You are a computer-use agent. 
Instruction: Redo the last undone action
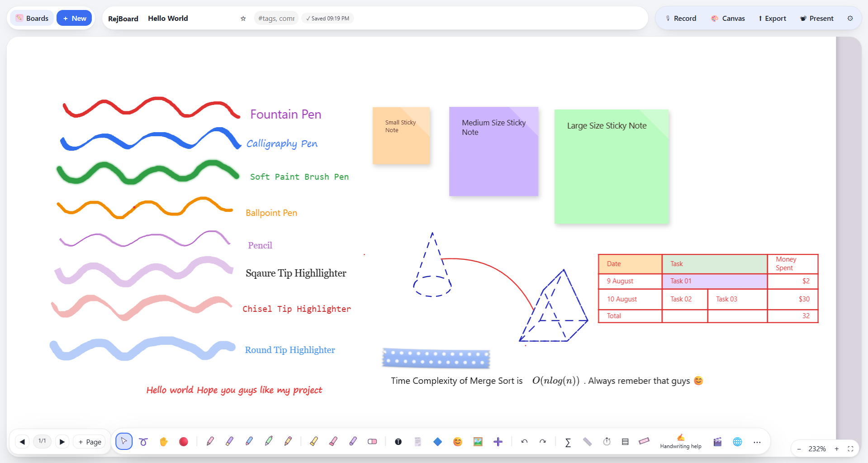(543, 442)
